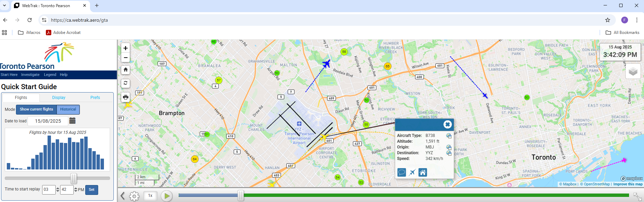Select Show current flights mode

point(36,109)
